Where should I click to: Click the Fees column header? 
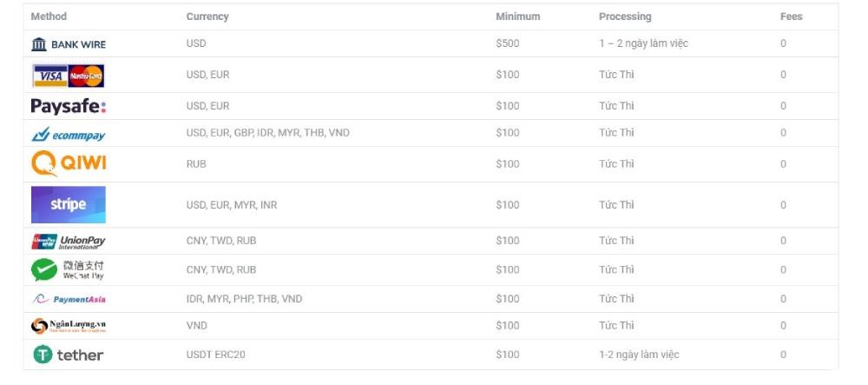pyautogui.click(x=792, y=17)
